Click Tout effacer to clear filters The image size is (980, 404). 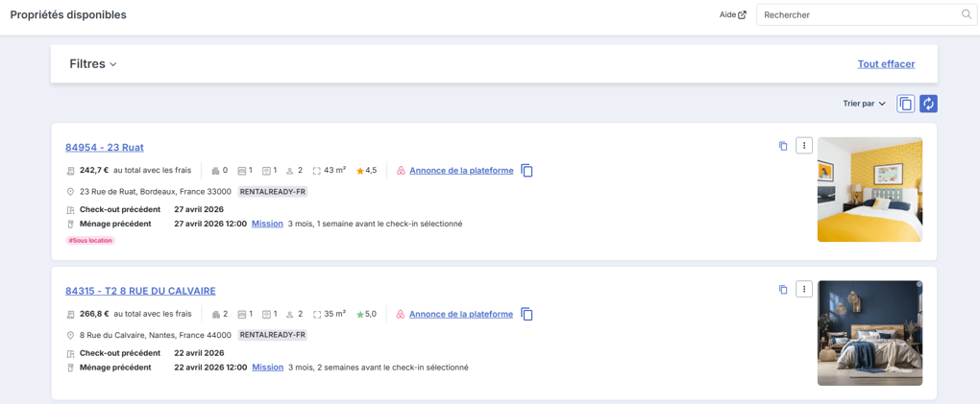point(886,63)
